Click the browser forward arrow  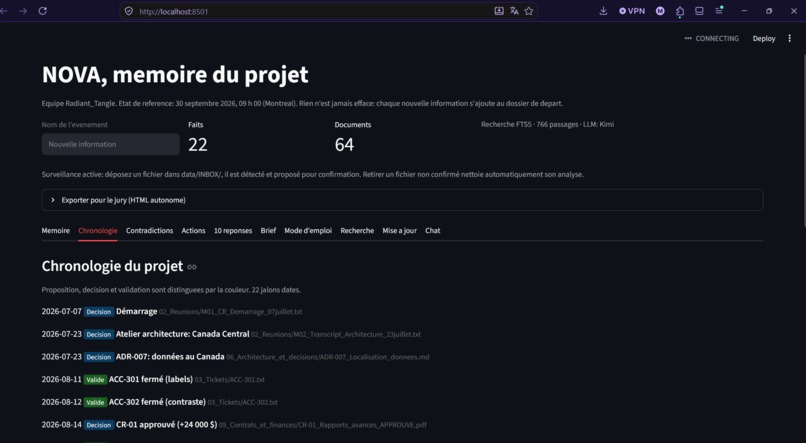point(23,11)
